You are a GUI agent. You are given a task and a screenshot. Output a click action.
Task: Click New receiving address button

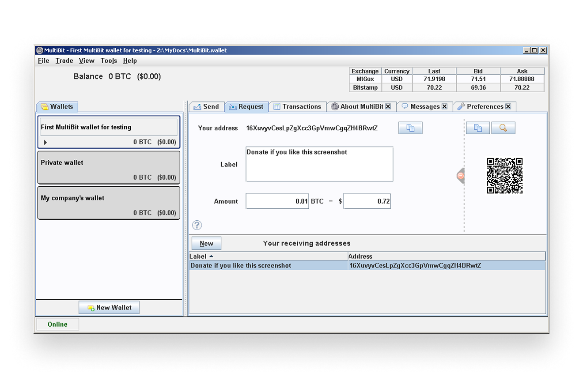click(x=206, y=243)
